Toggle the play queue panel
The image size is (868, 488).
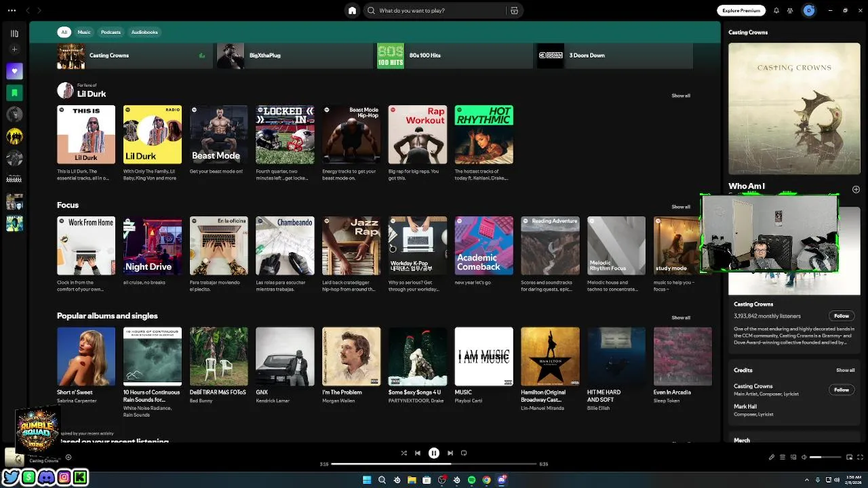[783, 457]
